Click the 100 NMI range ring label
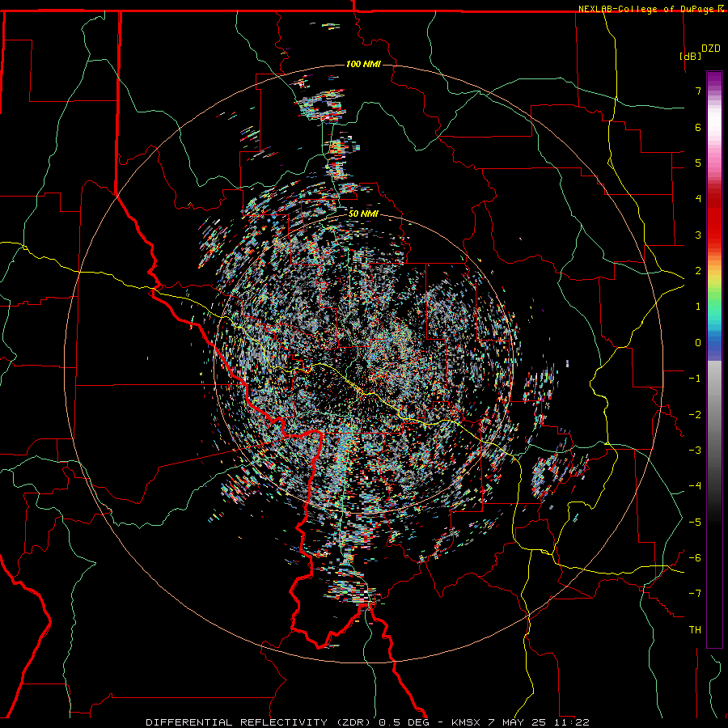Viewport: 728px width, 728px height. (x=363, y=64)
